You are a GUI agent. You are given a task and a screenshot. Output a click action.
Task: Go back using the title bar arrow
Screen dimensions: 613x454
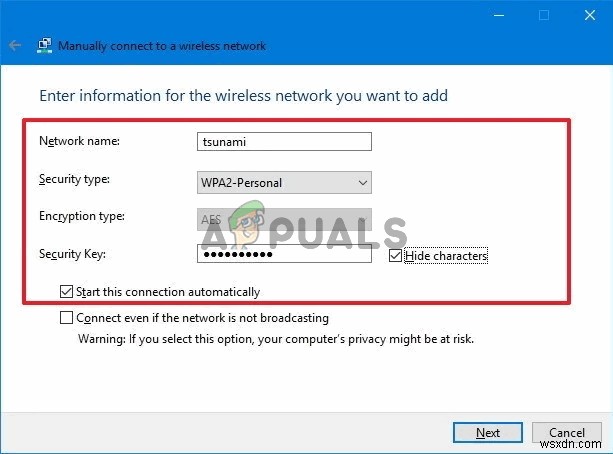(14, 46)
